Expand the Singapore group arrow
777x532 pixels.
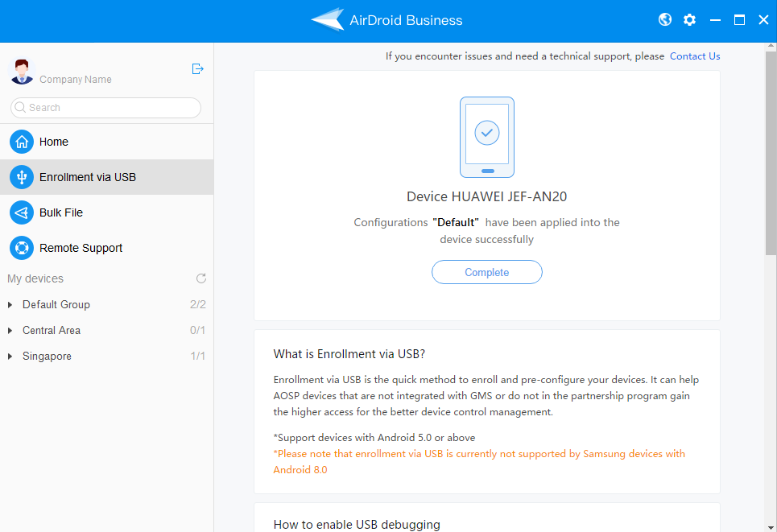[x=10, y=357]
